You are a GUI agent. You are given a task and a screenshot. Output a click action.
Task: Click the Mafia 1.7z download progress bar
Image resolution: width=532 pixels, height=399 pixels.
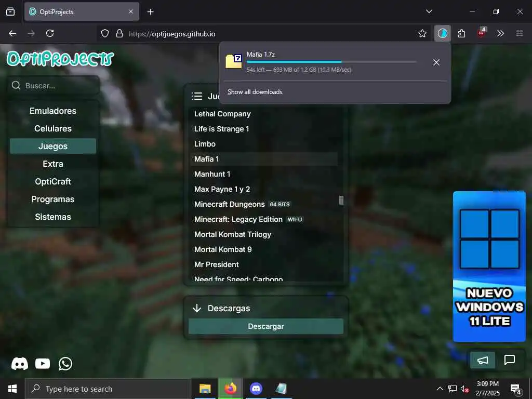pyautogui.click(x=331, y=62)
